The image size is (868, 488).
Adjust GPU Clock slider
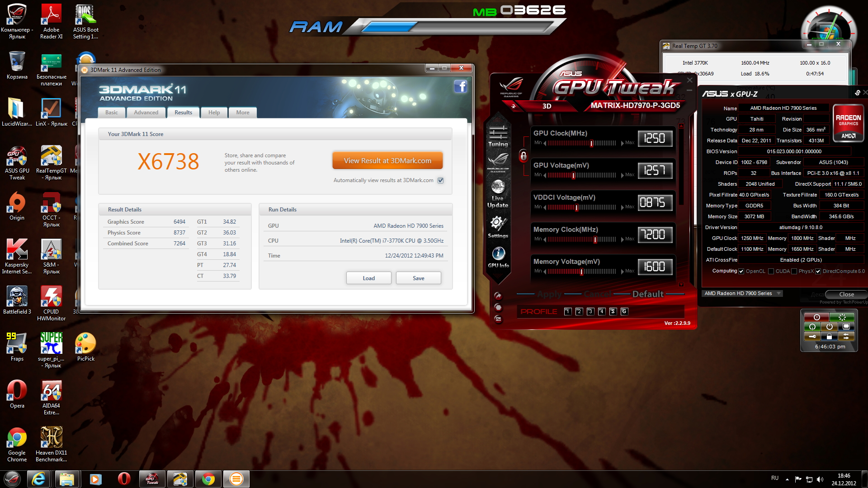[x=591, y=143]
